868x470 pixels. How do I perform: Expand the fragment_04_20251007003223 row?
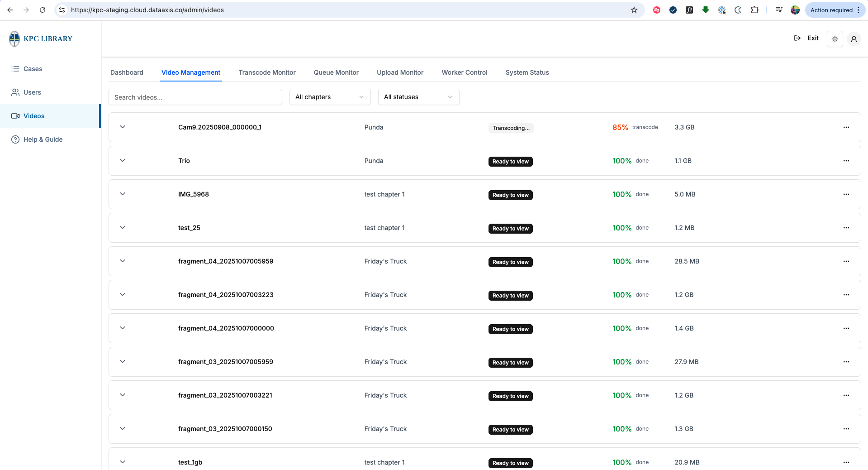(123, 294)
